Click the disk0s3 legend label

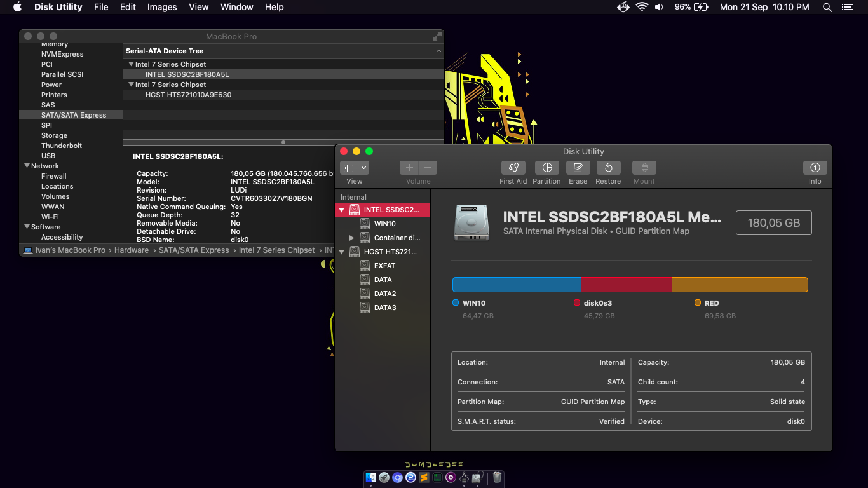(x=598, y=303)
